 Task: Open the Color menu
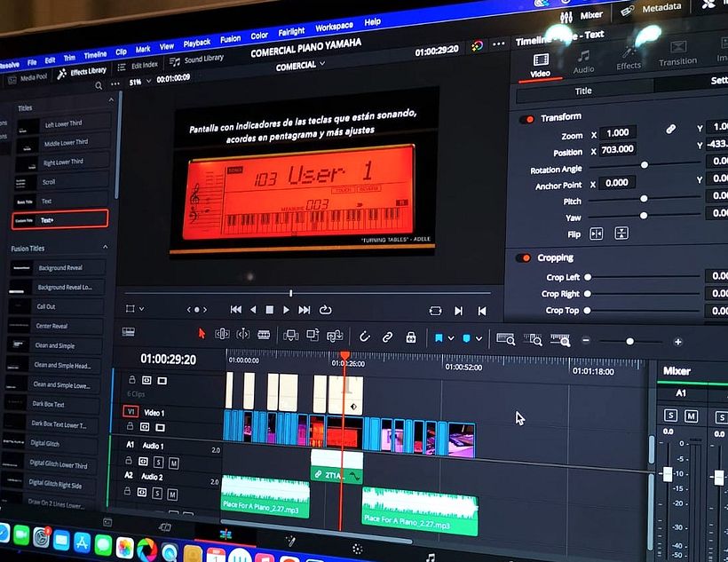[x=259, y=36]
